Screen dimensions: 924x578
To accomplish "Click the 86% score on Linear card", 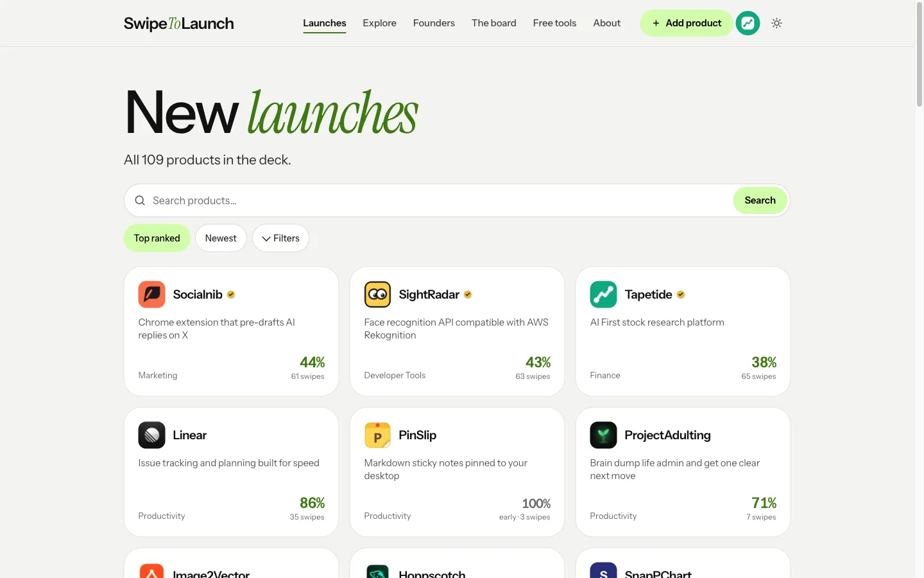I will point(312,503).
